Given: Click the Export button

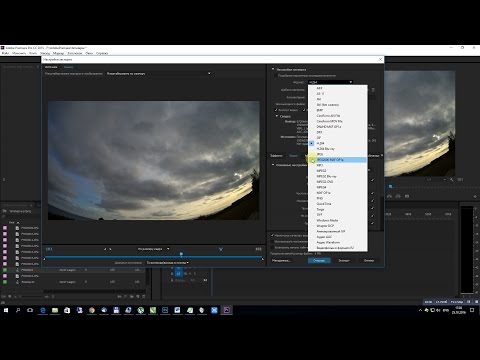Looking at the screenshot, I should [344, 260].
